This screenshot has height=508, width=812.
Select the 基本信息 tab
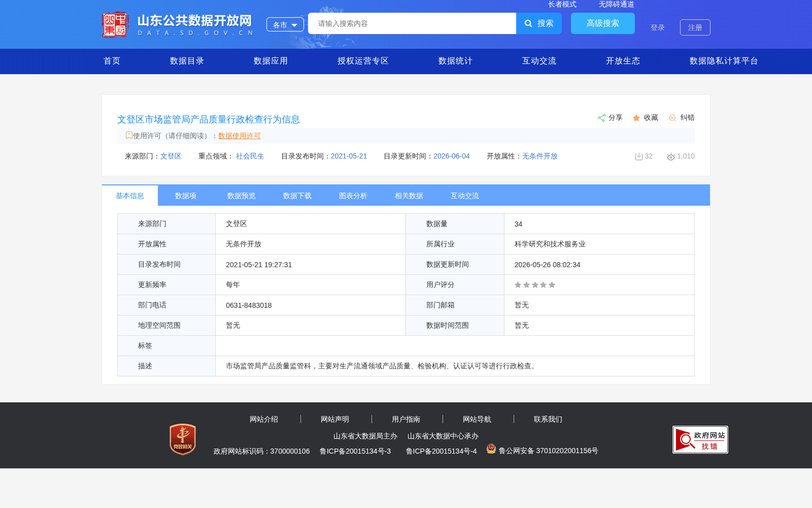point(130,196)
